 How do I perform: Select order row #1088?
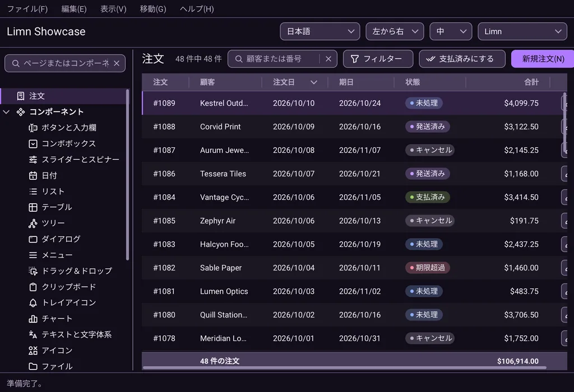tap(354, 127)
